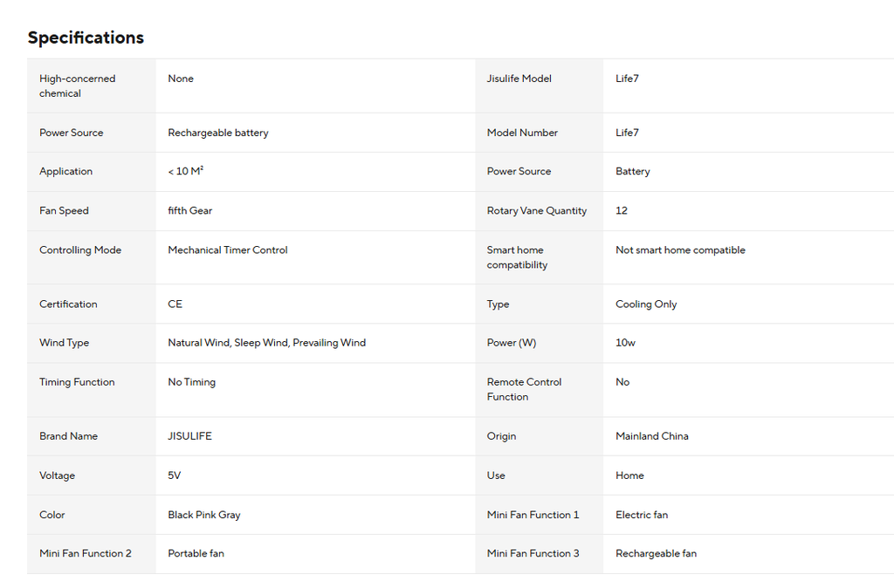The image size is (894, 588).
Task: Select the Black Pink Gray color value
Action: click(204, 515)
